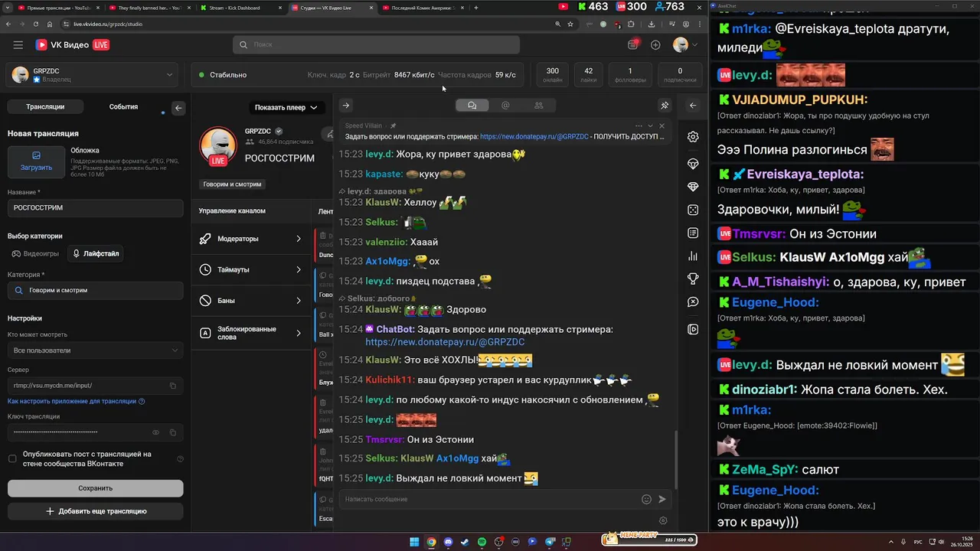Open Прямые трансляции YouTube browser tab

57,8
